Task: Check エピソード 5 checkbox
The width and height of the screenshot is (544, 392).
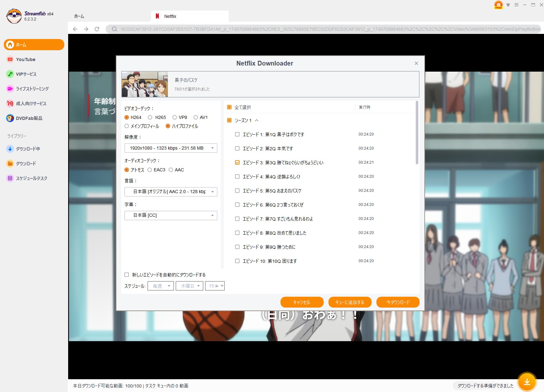Action: [237, 191]
